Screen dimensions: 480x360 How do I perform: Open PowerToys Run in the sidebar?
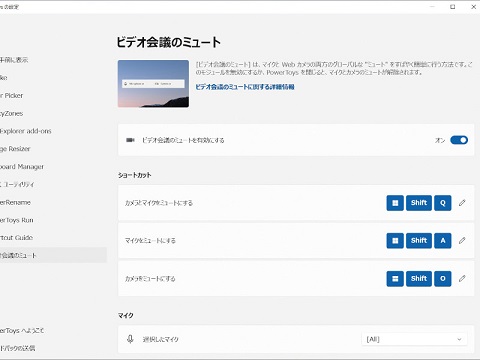17,220
